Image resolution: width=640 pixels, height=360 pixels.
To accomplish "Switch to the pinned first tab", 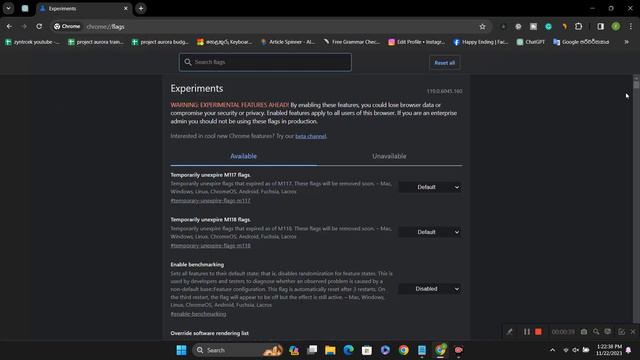I will click(x=25, y=8).
